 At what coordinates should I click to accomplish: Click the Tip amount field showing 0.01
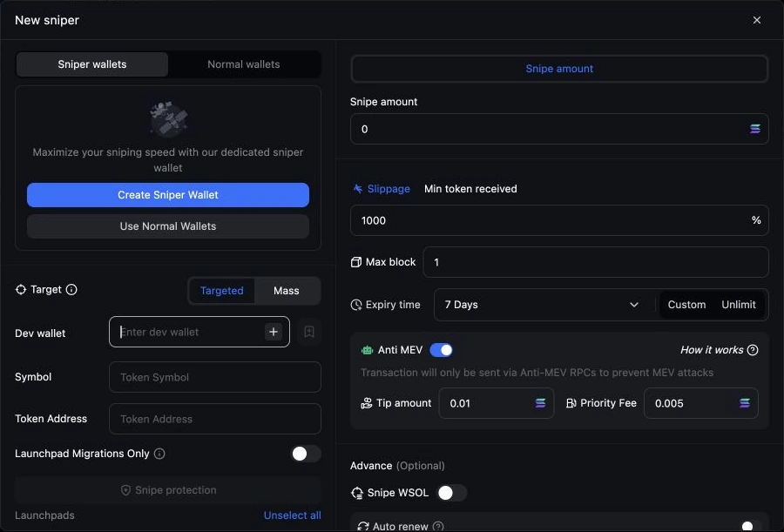(x=496, y=403)
